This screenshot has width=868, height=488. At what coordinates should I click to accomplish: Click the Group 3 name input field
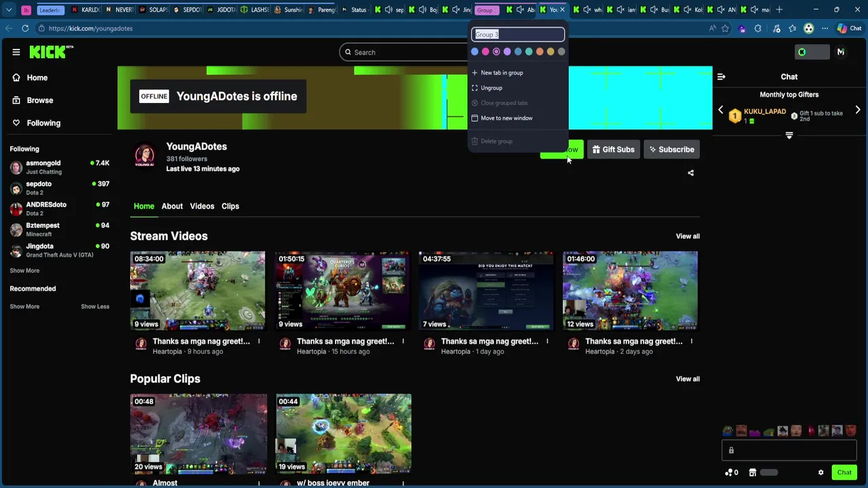[x=518, y=35]
